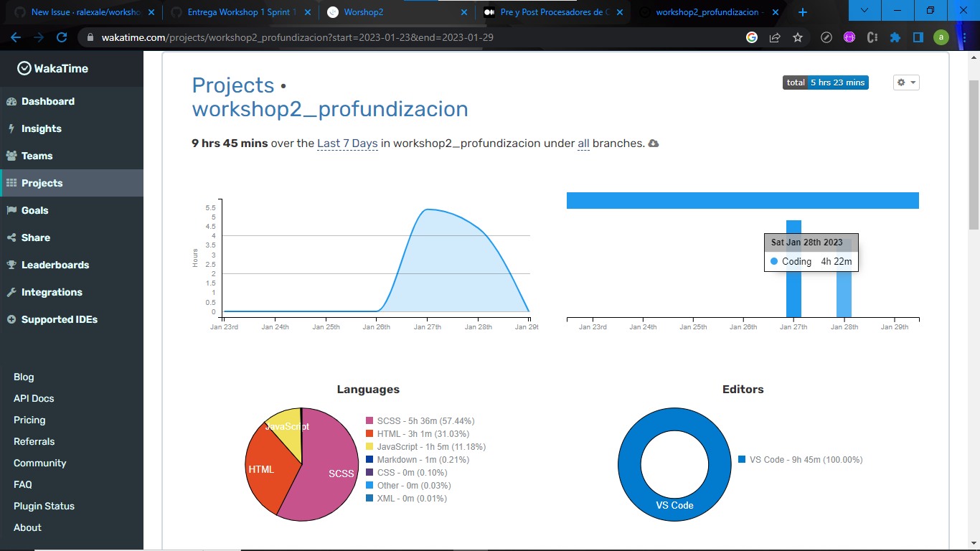The width and height of the screenshot is (980, 551).
Task: Click the all branches link
Action: (x=583, y=143)
